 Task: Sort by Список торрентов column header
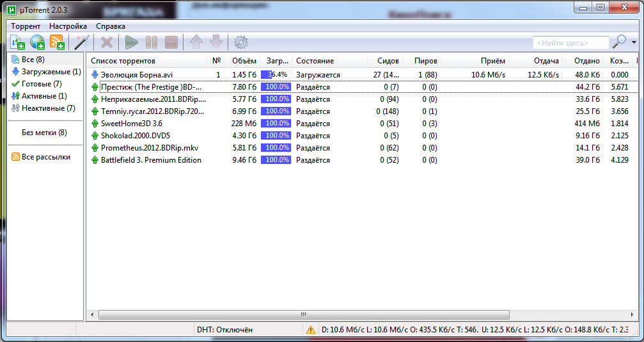pos(148,61)
